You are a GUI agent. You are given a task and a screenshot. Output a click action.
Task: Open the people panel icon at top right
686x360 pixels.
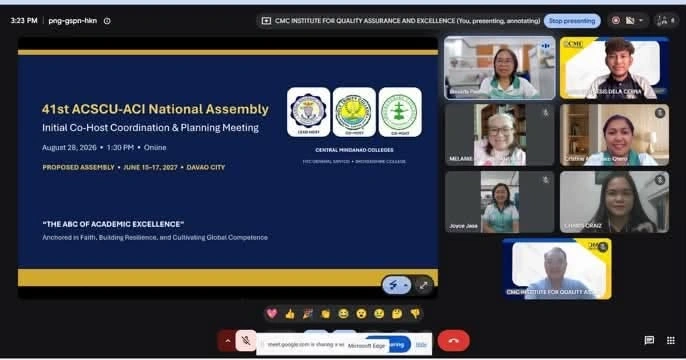666,21
